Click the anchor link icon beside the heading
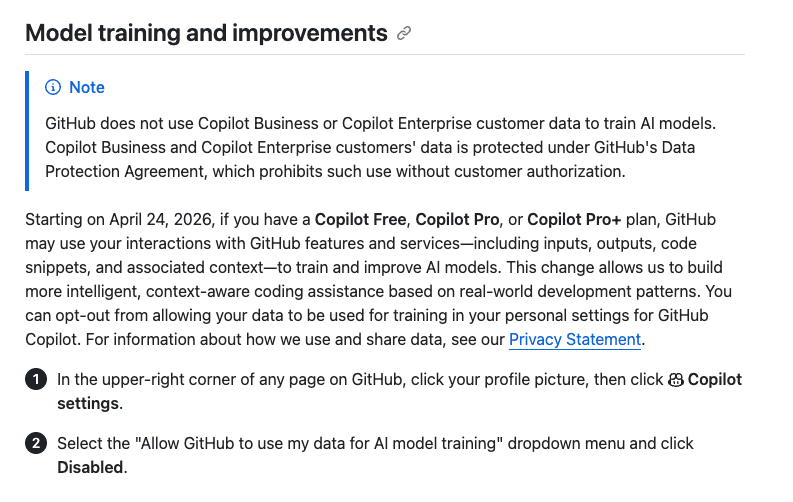Image resolution: width=793 pixels, height=502 pixels. pos(404,33)
